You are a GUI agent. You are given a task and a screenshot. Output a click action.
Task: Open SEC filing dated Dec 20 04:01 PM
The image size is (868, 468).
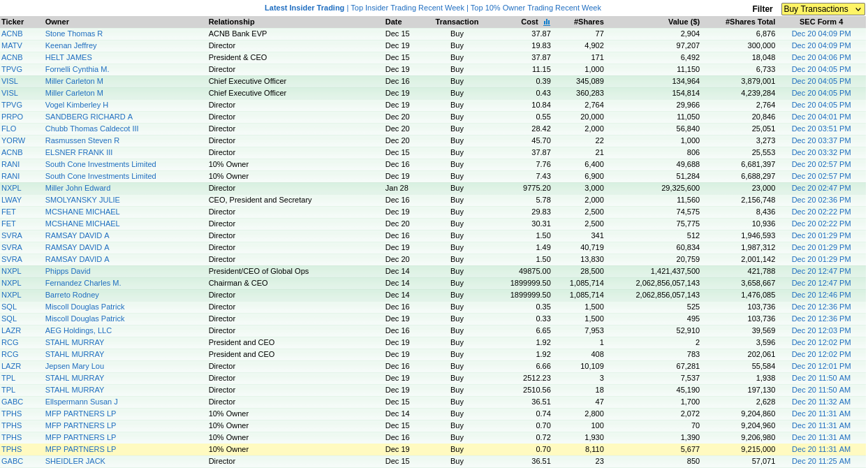(x=821, y=117)
